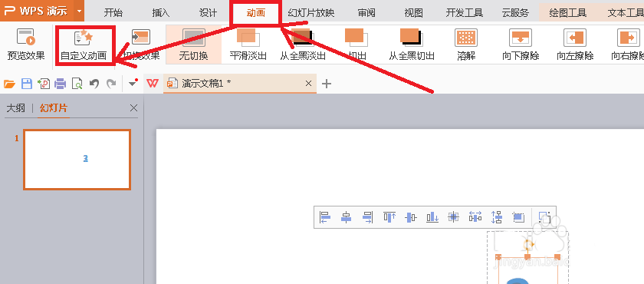Image resolution: width=644 pixels, height=284 pixels.
Task: Click the Center on slide alignment icon
Action: 453,217
